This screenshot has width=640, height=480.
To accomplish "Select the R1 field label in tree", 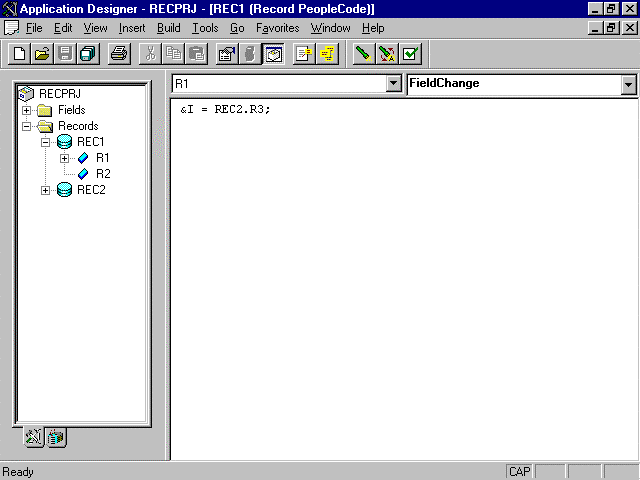I will (x=103, y=158).
